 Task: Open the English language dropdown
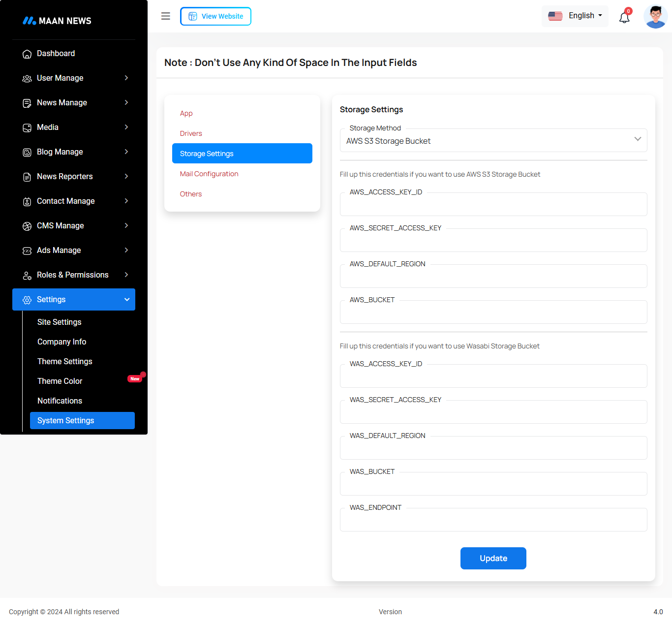[x=575, y=16]
